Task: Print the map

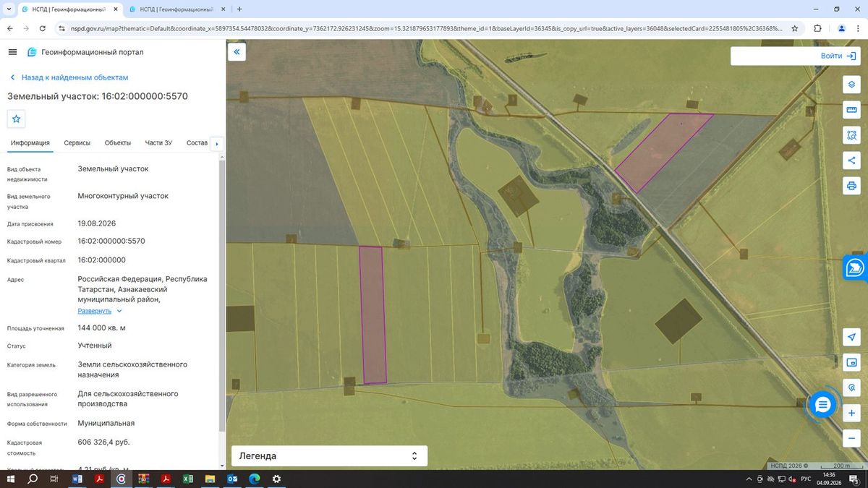Action: [x=851, y=186]
